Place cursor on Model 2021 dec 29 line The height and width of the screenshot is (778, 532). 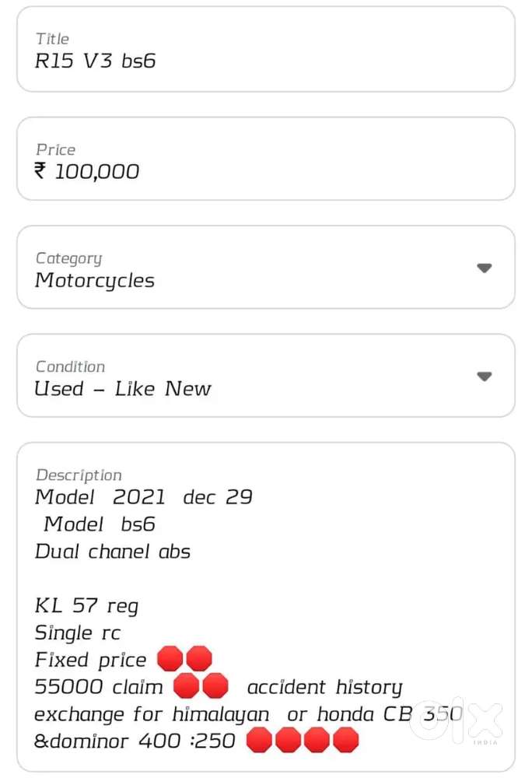pos(144,497)
